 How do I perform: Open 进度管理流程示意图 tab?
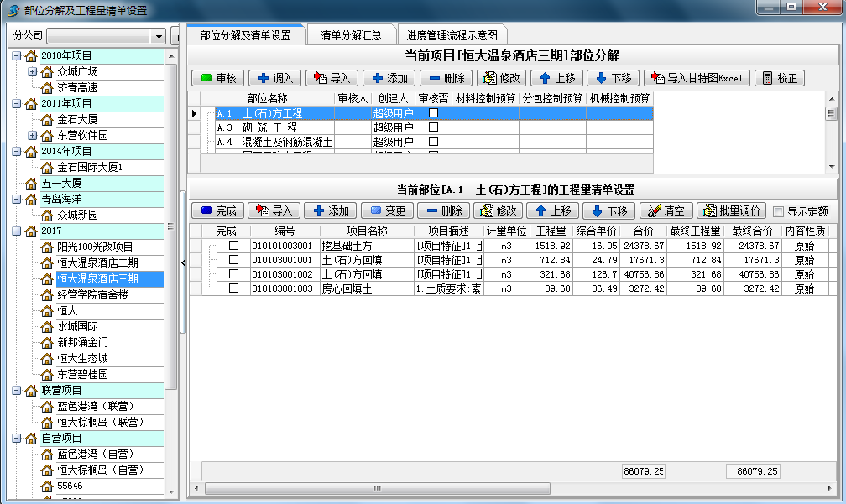[452, 35]
